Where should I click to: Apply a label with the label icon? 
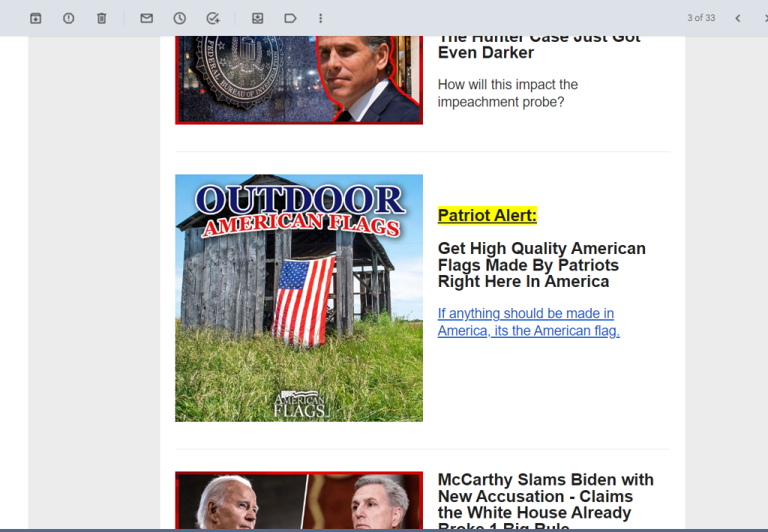(x=290, y=19)
